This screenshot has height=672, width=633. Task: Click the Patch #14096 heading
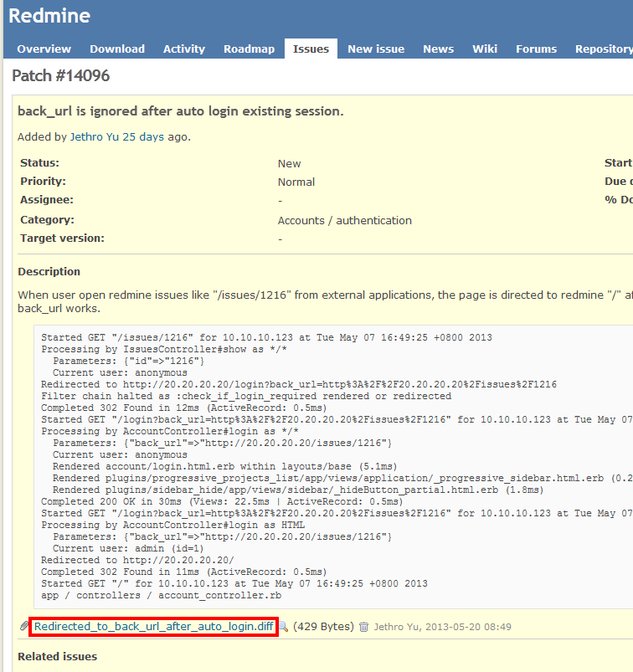point(61,75)
